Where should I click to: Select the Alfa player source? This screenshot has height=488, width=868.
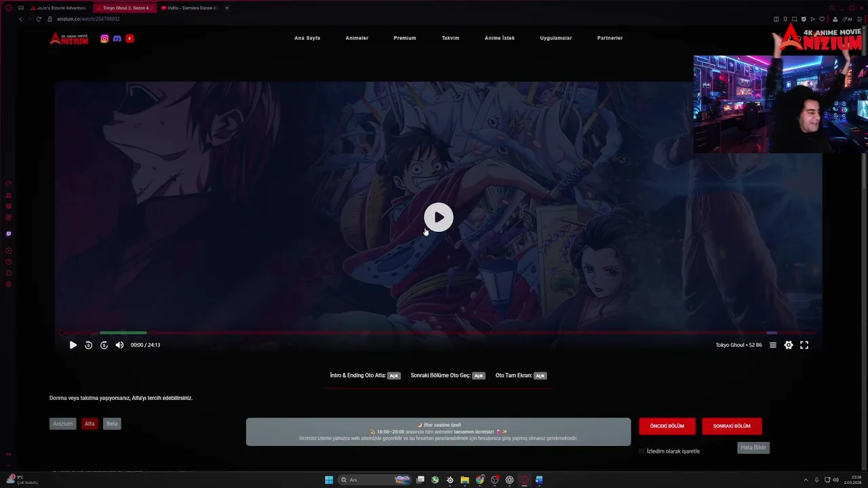[90, 424]
